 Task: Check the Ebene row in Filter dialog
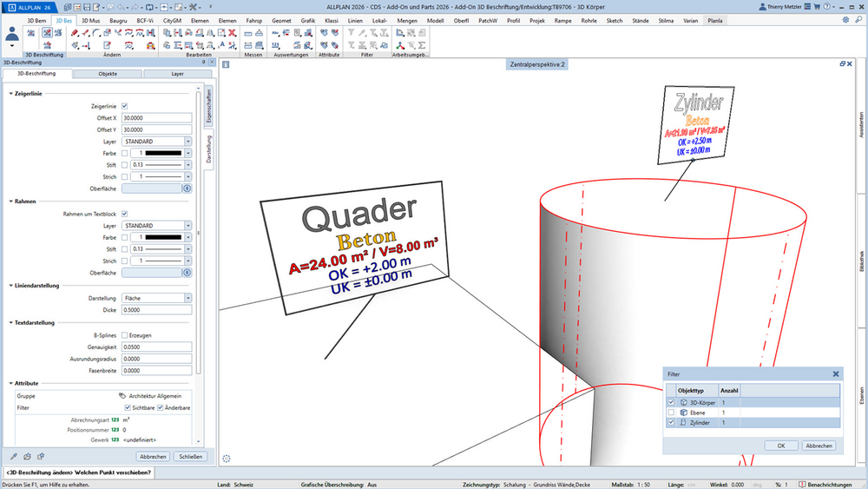(672, 413)
